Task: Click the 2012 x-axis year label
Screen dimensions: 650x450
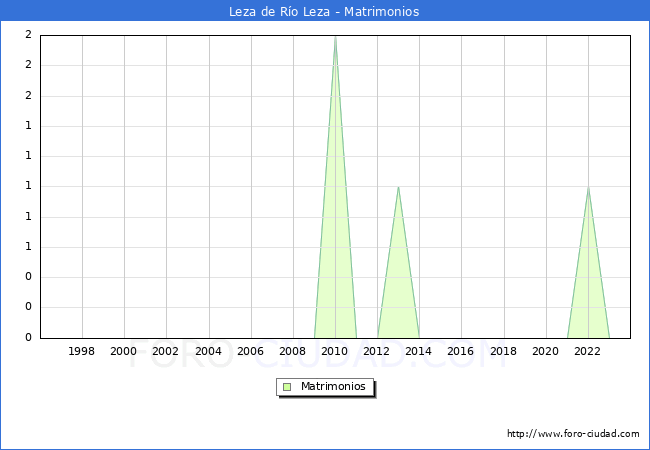Action: [377, 351]
